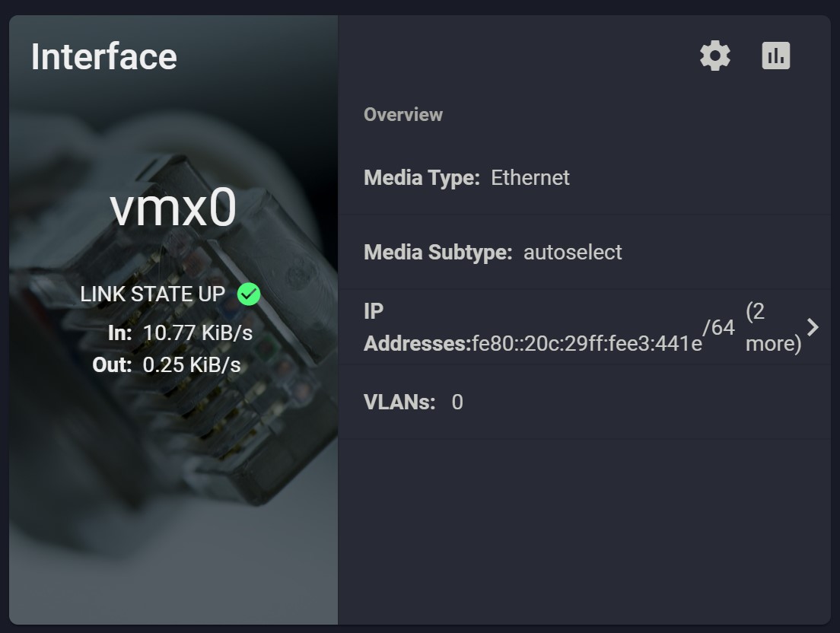
Task: Click the Media Subtype label
Action: click(437, 253)
